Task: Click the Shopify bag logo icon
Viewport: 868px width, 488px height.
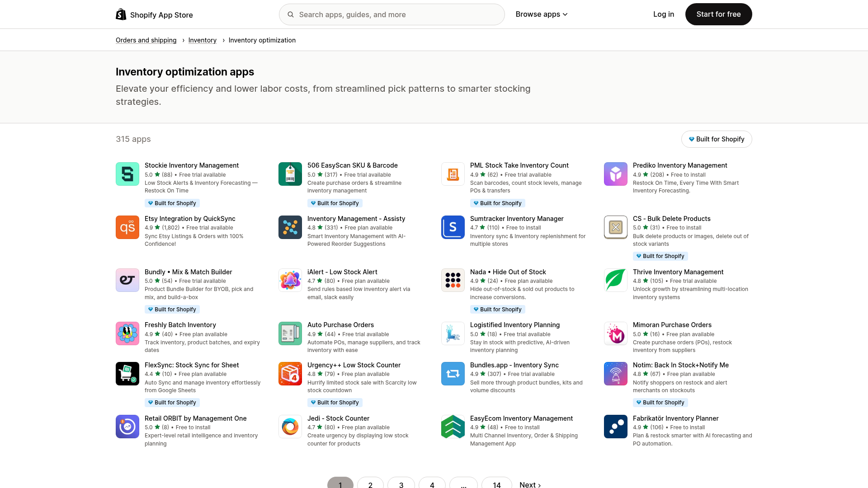Action: [121, 14]
